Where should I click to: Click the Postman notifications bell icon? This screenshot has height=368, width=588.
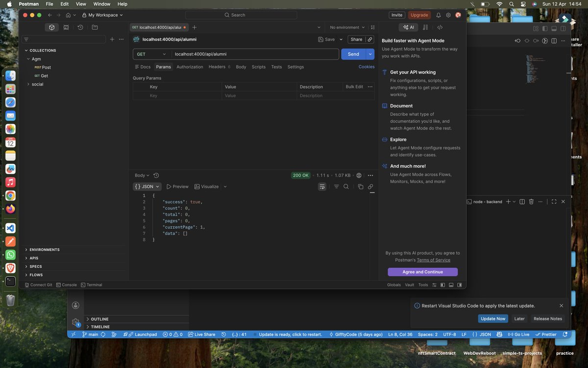pyautogui.click(x=439, y=15)
